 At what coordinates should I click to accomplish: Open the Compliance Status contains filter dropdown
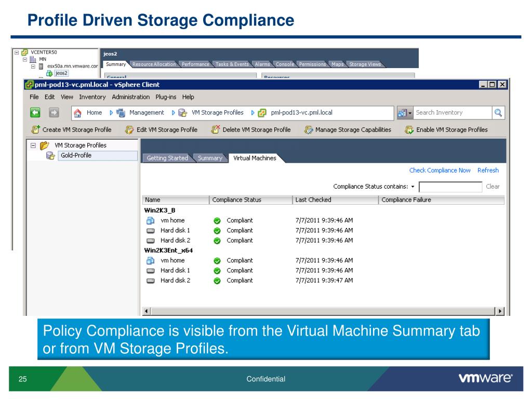pyautogui.click(x=413, y=187)
